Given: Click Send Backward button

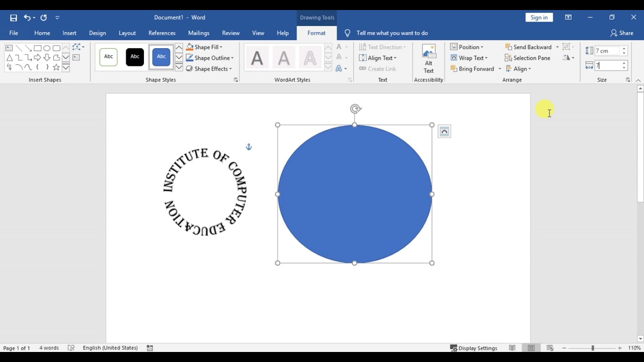Looking at the screenshot, I should tap(528, 47).
